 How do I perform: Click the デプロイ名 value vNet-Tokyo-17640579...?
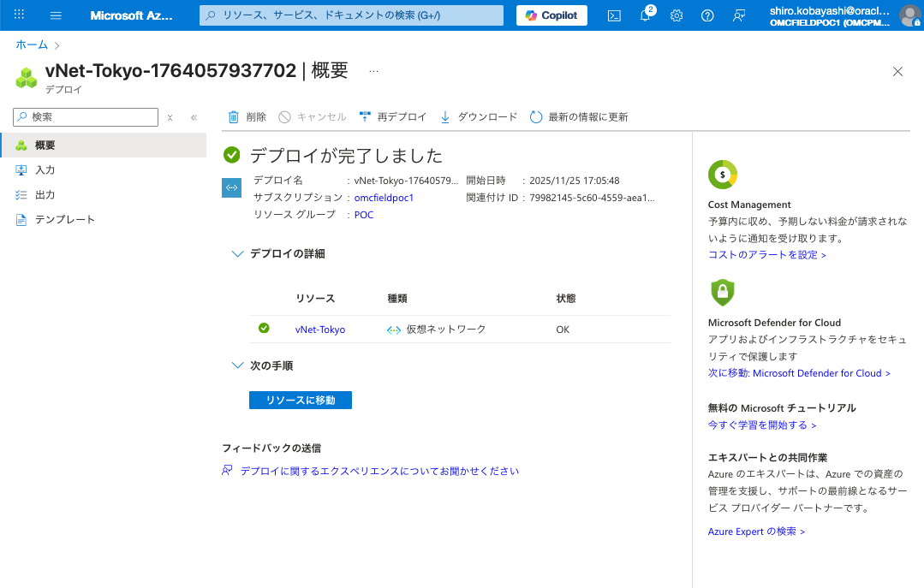pyautogui.click(x=406, y=181)
